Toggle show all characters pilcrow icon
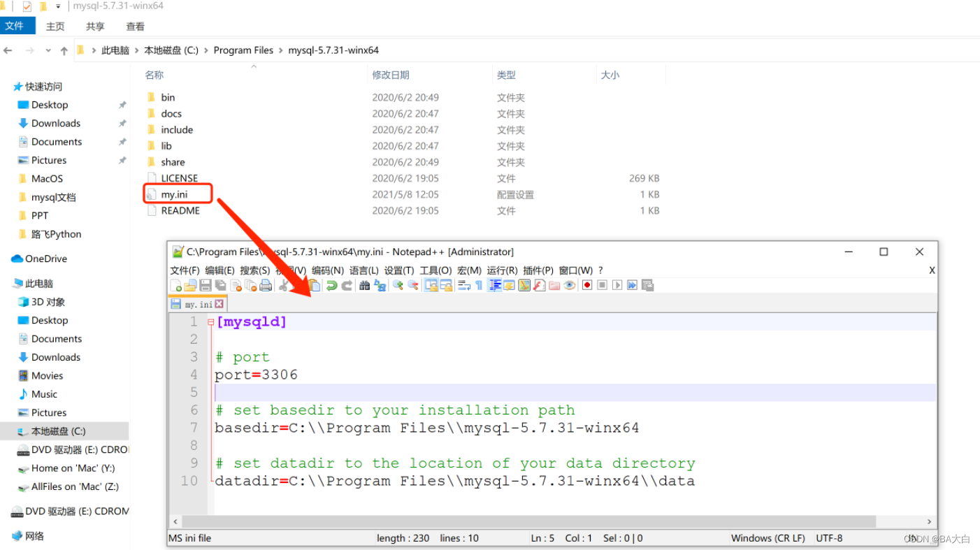This screenshot has width=980, height=550. [479, 285]
